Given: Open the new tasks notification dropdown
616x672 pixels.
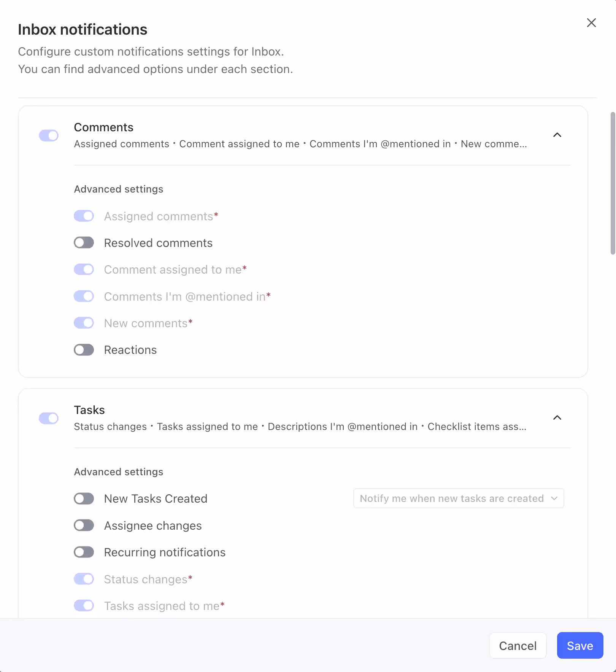Looking at the screenshot, I should pos(458,498).
